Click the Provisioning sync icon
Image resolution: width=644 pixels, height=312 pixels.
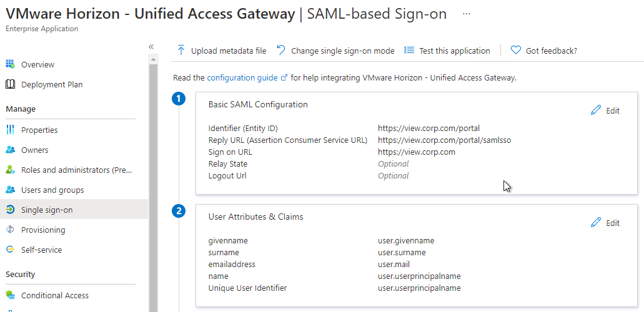(x=10, y=230)
